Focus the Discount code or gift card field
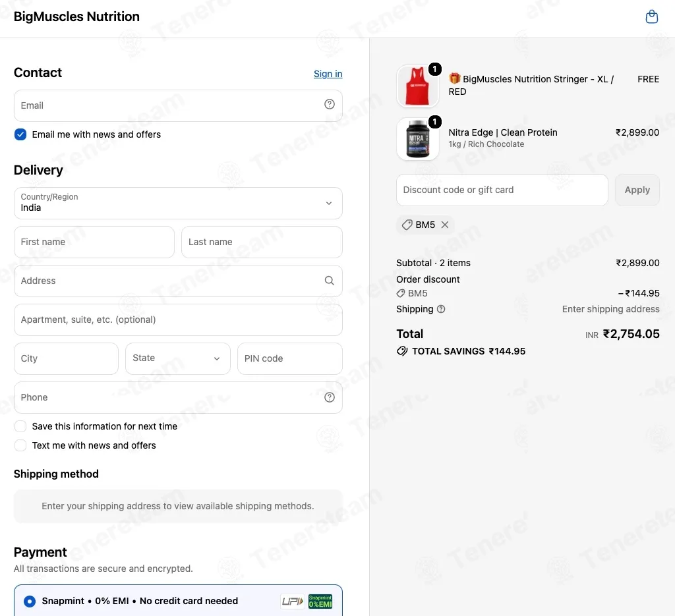Screen dimensions: 675x616 click(x=502, y=190)
